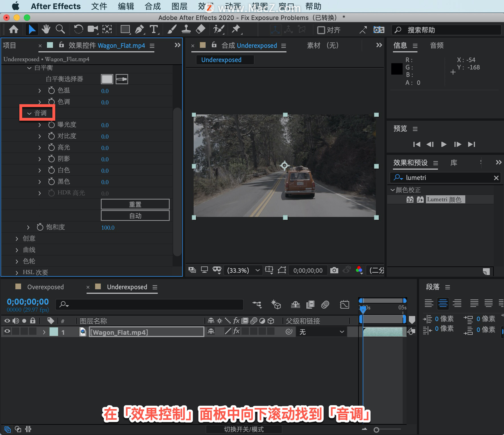
Task: Open the composition mini-flowchart icon in timeline
Action: [x=257, y=305]
